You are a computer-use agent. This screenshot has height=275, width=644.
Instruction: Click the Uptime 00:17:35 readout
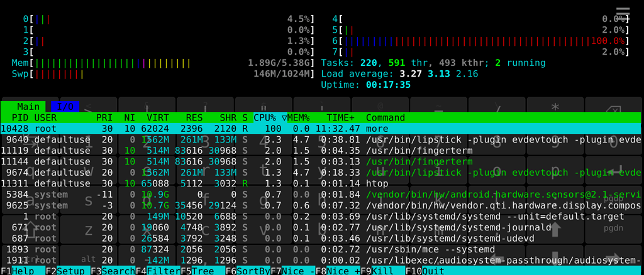[365, 85]
